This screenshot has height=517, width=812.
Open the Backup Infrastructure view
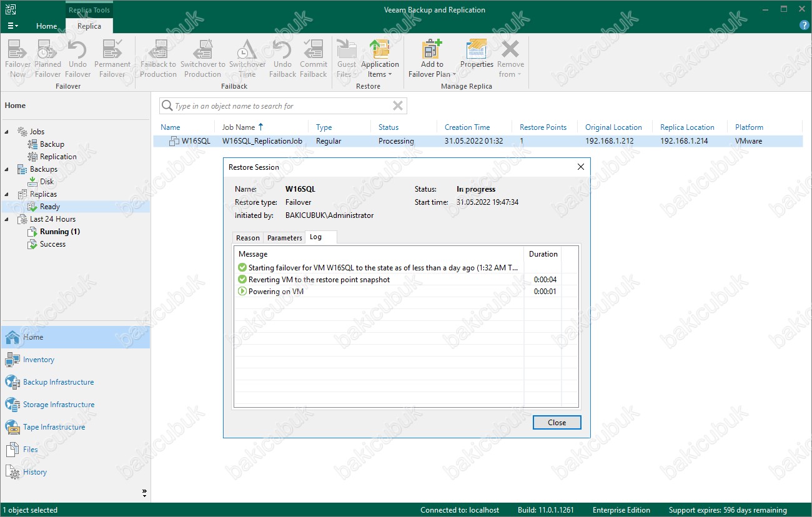click(75, 382)
